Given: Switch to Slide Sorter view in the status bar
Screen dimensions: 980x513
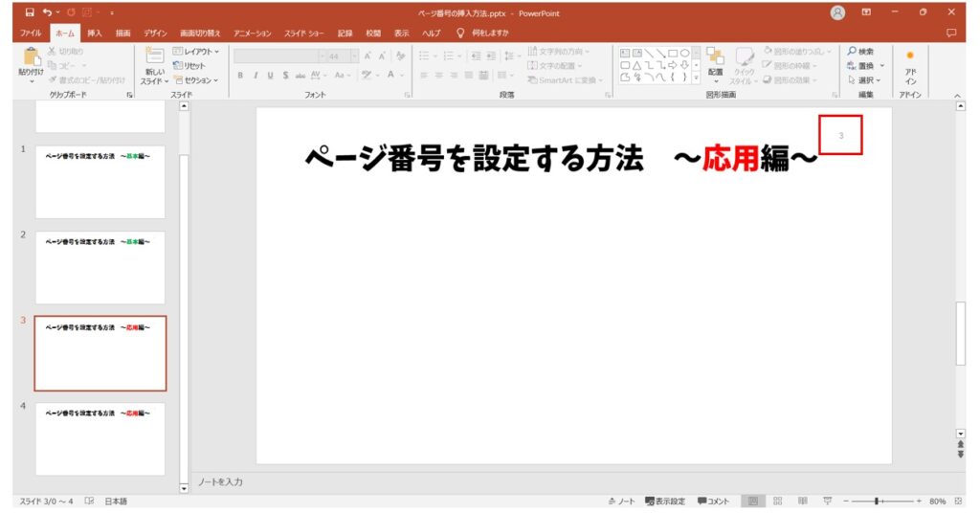Looking at the screenshot, I should (x=777, y=502).
